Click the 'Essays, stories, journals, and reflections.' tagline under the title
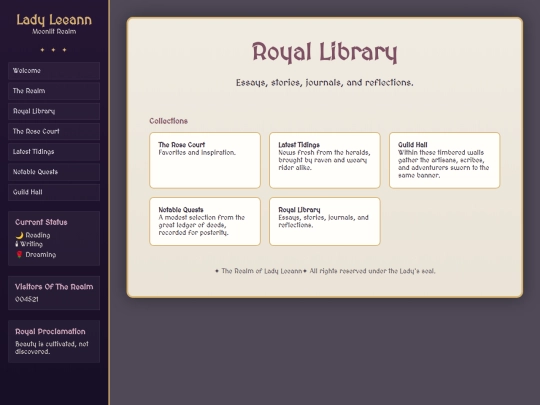This screenshot has width=540, height=405. pos(325,83)
